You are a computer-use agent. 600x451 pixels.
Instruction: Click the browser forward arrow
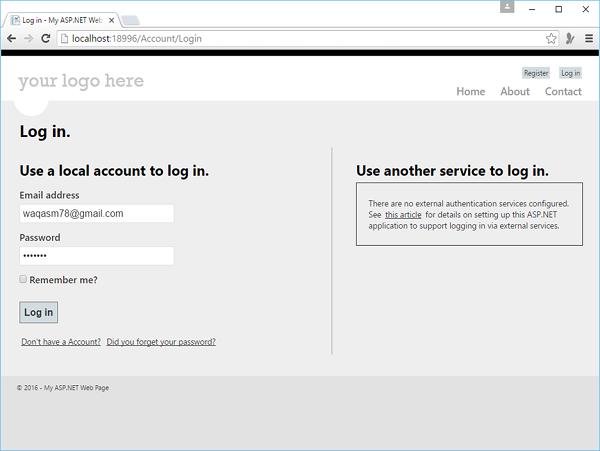[x=30, y=38]
